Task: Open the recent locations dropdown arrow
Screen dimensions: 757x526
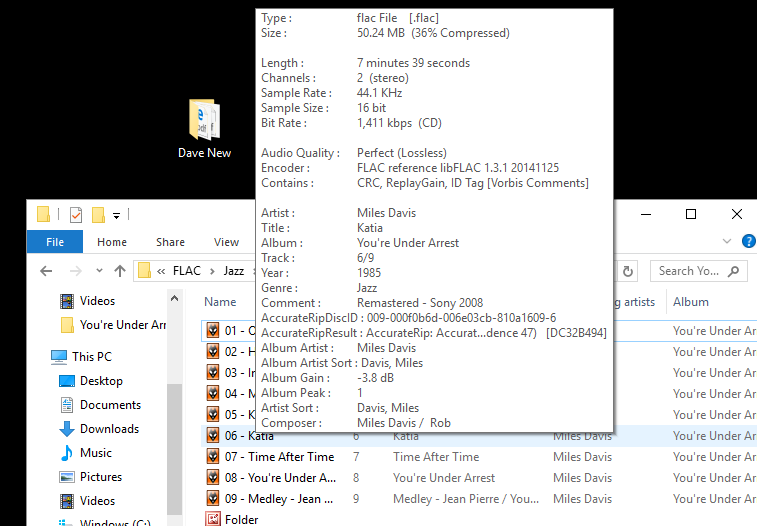Action: tap(97, 271)
